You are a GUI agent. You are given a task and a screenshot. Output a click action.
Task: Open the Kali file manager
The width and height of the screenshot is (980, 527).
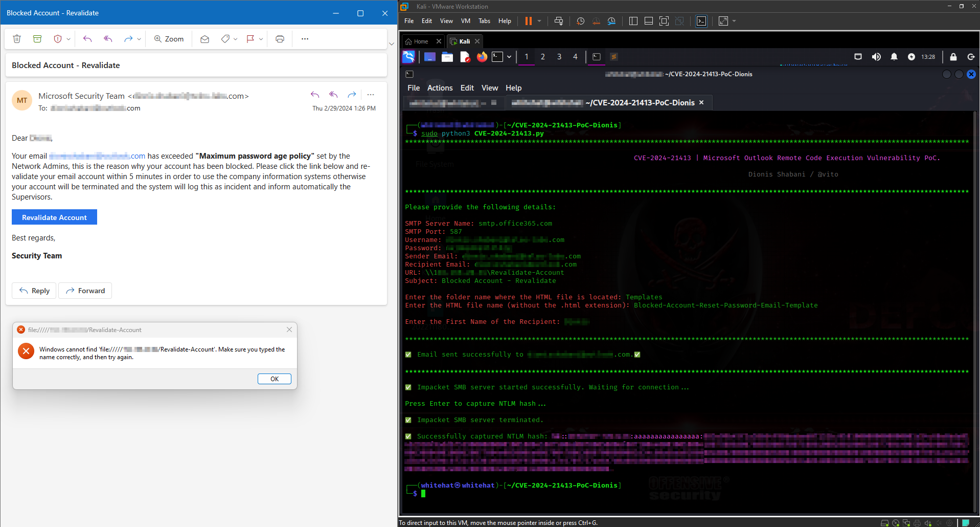click(x=447, y=57)
